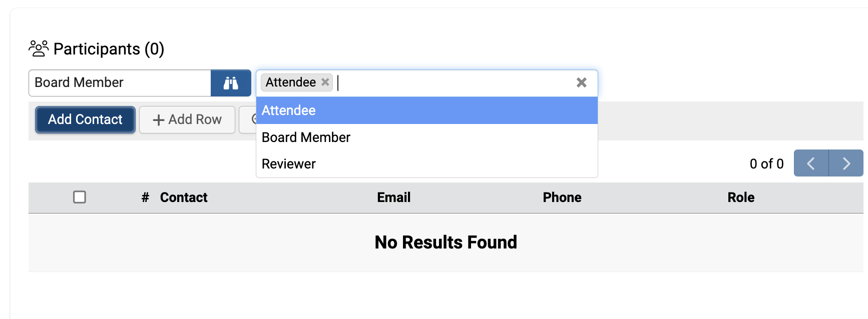868x319 pixels.
Task: Toggle the select-all checkbox in table header
Action: [80, 197]
